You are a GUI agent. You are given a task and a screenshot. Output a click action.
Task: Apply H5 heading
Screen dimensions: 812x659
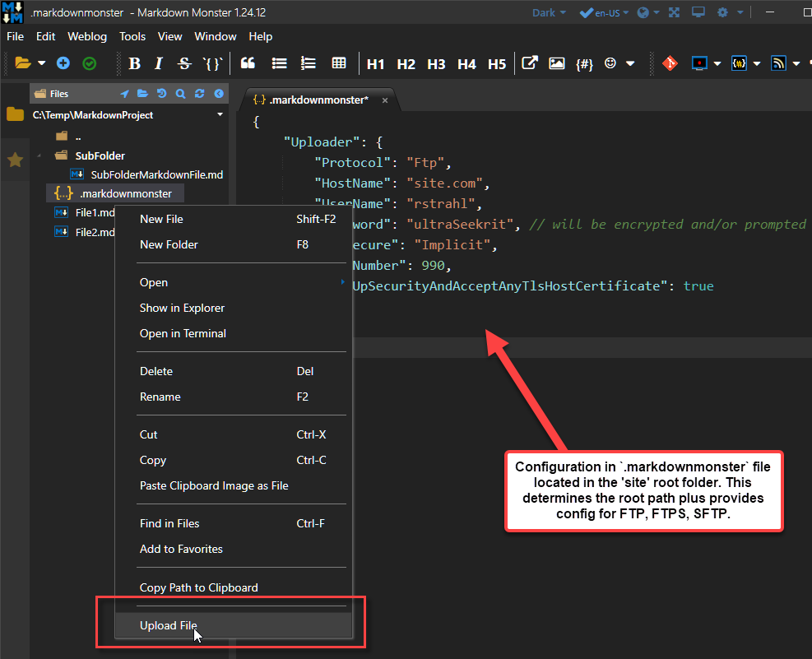click(x=497, y=63)
